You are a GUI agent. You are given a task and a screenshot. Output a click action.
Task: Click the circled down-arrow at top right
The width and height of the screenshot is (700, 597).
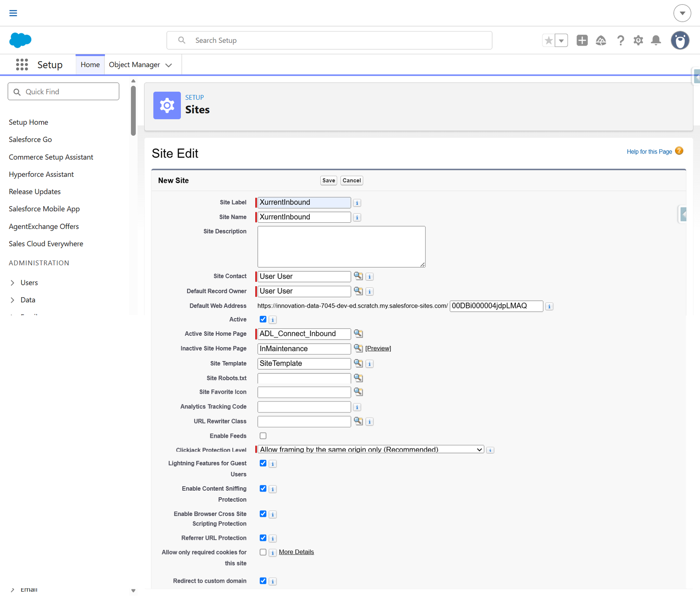682,13
